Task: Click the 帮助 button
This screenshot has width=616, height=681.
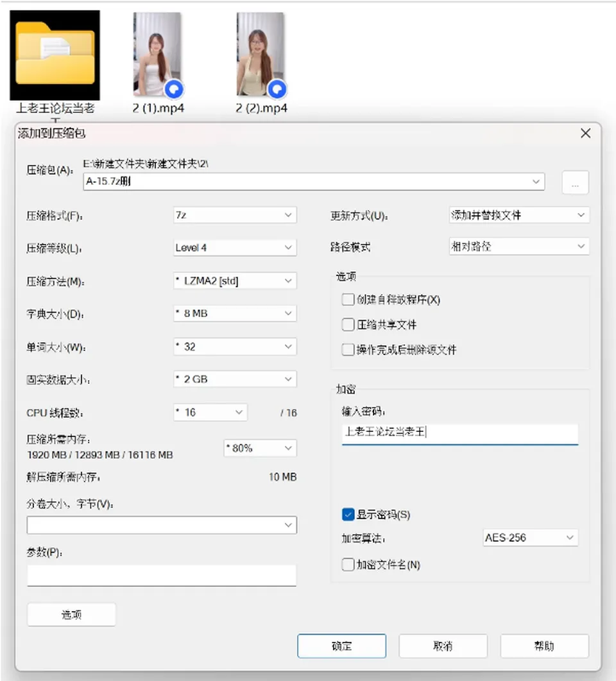Action: (544, 646)
